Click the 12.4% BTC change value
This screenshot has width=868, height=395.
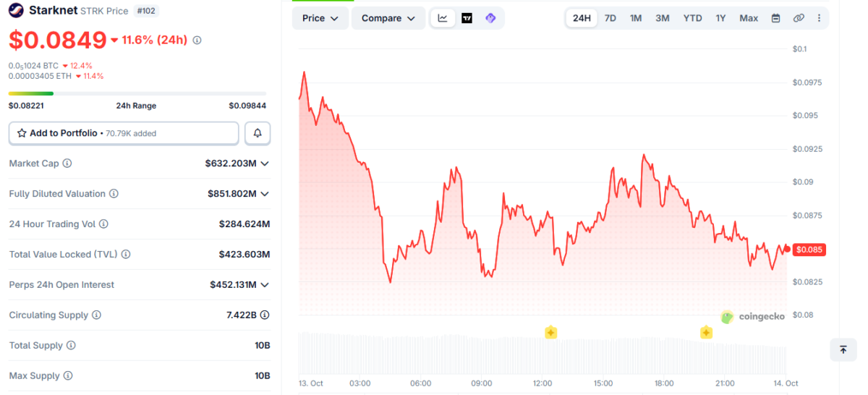coord(81,66)
